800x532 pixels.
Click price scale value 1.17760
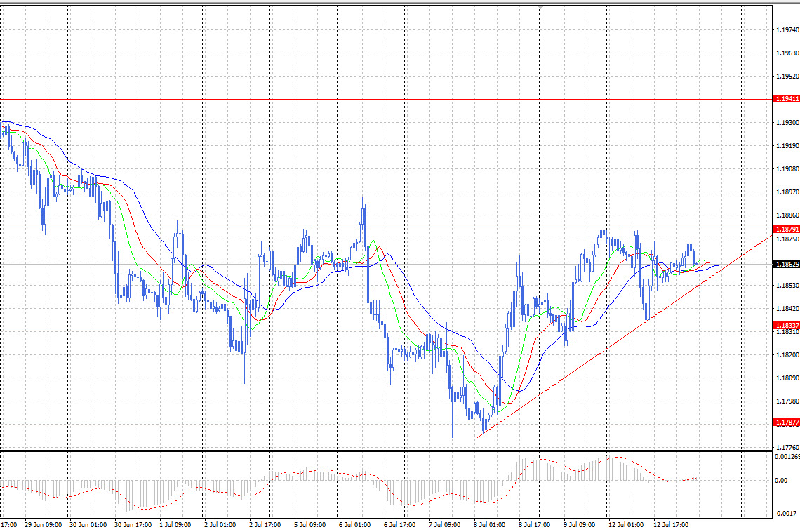(787, 448)
